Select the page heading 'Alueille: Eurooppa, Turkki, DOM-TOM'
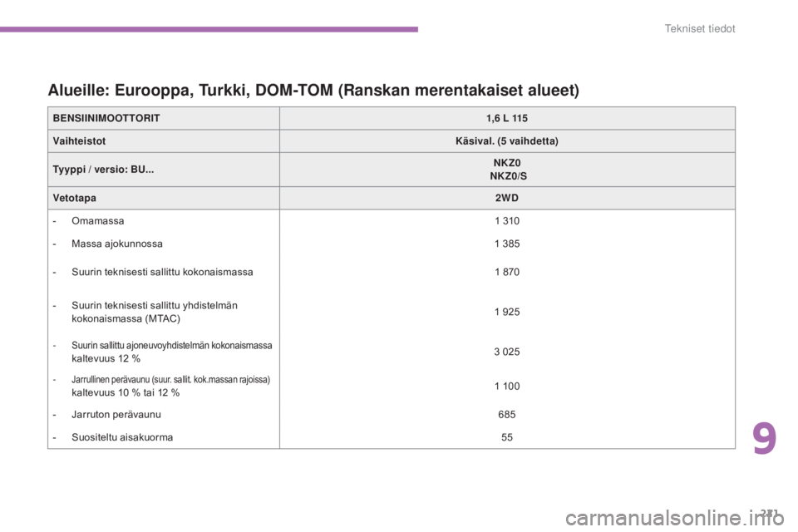Viewport: 798px width, 532px height. (313, 90)
